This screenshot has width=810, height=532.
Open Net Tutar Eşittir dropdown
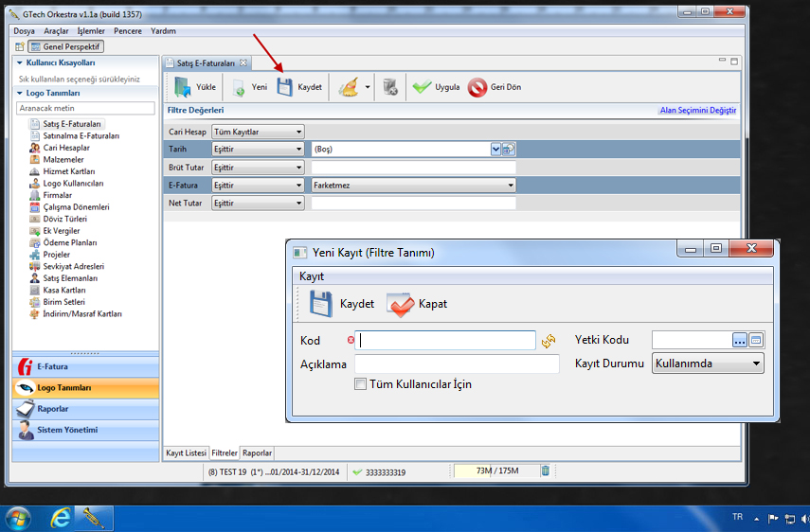pos(258,204)
